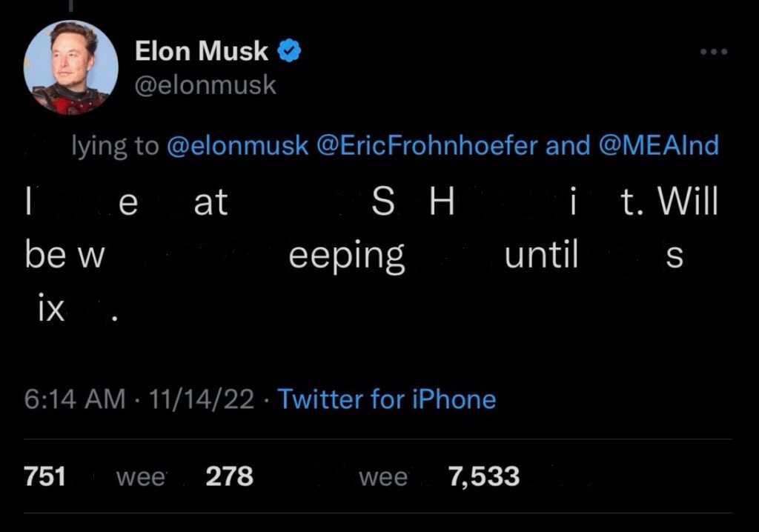759x532 pixels.
Task: View the 278 quote tweets count
Action: (x=229, y=476)
